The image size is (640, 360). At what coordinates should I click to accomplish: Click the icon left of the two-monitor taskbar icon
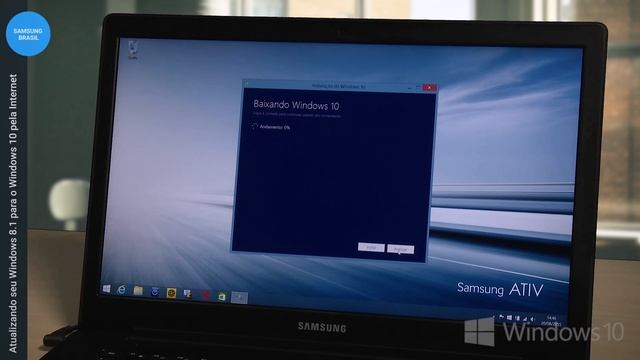tap(171, 293)
